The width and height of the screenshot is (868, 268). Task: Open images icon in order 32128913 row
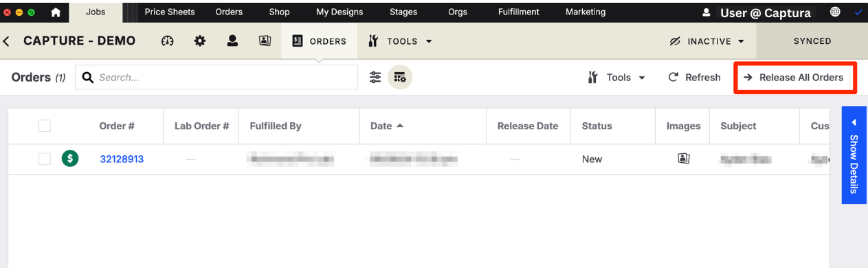(684, 159)
